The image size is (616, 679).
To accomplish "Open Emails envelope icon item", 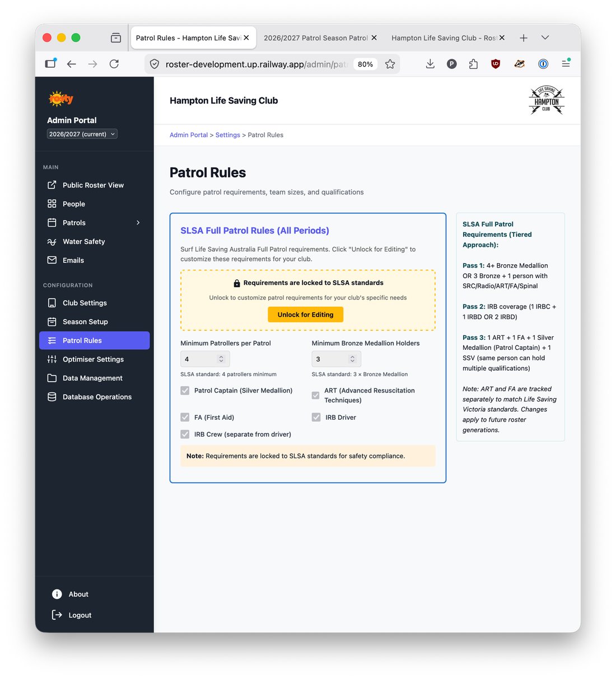I will click(x=52, y=260).
